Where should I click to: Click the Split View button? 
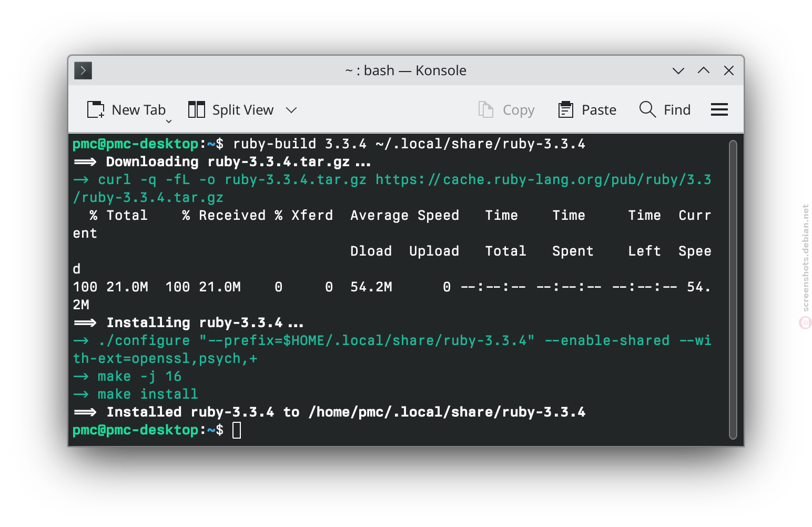click(231, 110)
